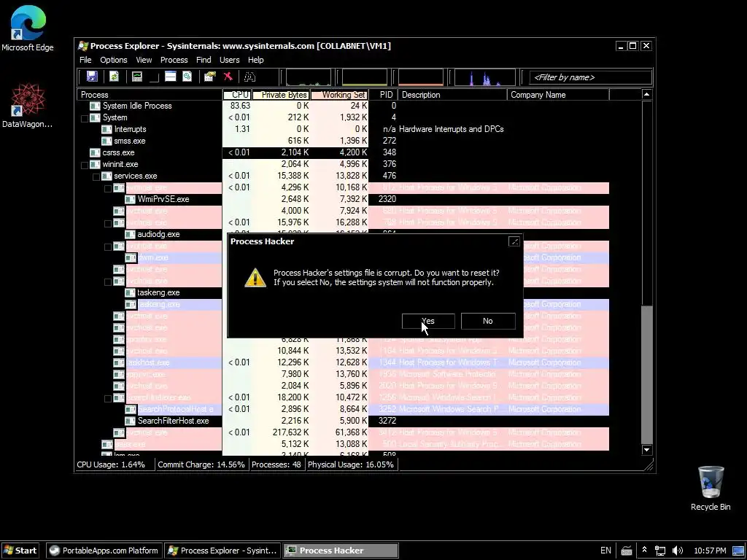
Task: Click the csrss.exe process icon
Action: (96, 152)
